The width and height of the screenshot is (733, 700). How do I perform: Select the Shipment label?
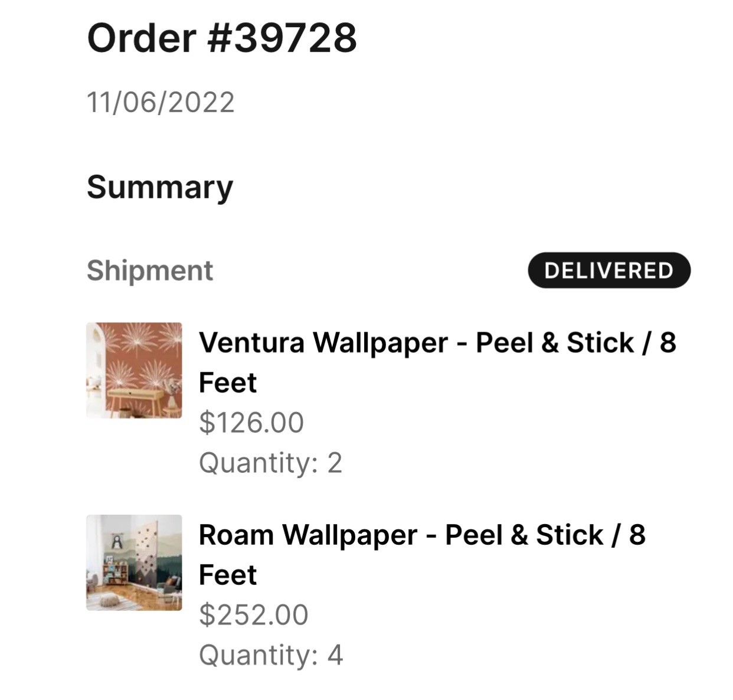pyautogui.click(x=150, y=271)
